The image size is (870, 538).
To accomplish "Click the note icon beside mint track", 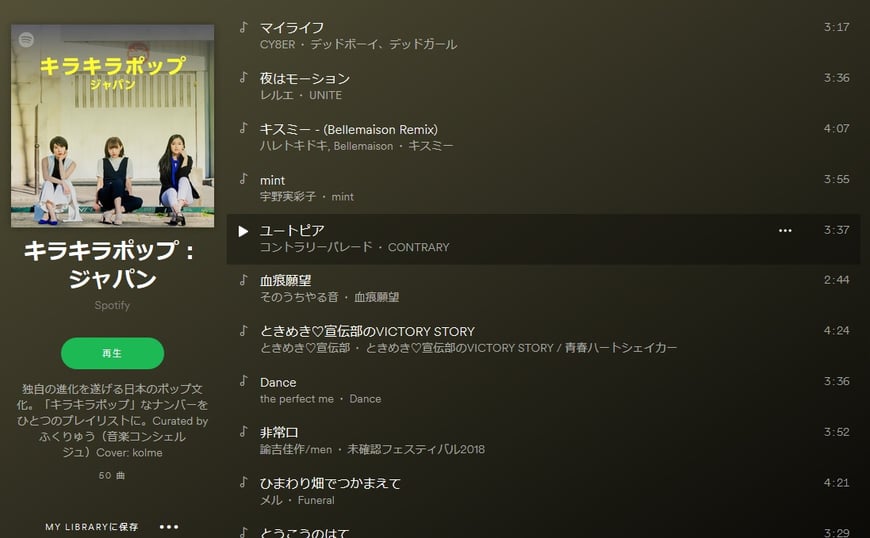I will (x=243, y=179).
